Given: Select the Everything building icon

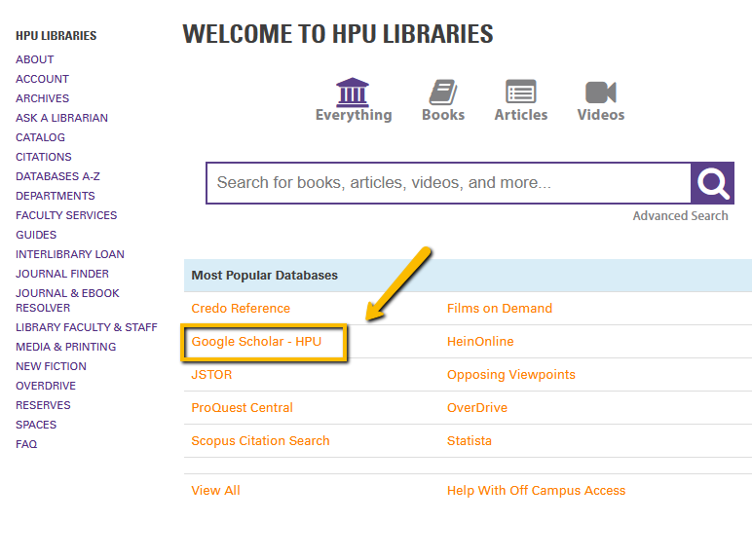Looking at the screenshot, I should 353,93.
